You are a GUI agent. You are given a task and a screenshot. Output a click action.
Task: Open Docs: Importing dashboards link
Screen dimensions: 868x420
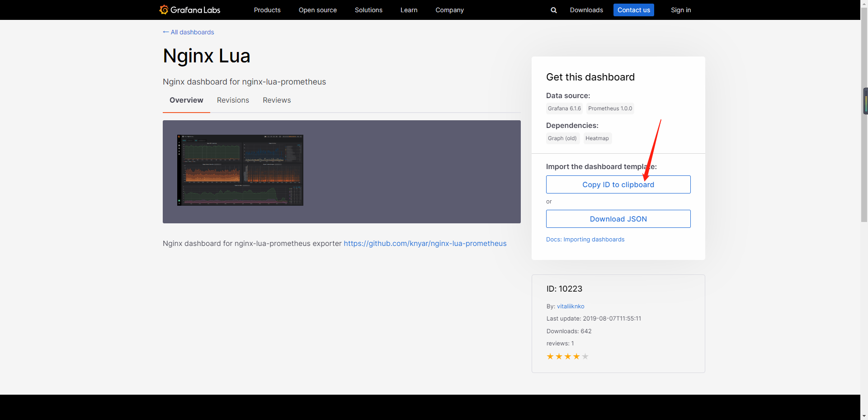(585, 240)
